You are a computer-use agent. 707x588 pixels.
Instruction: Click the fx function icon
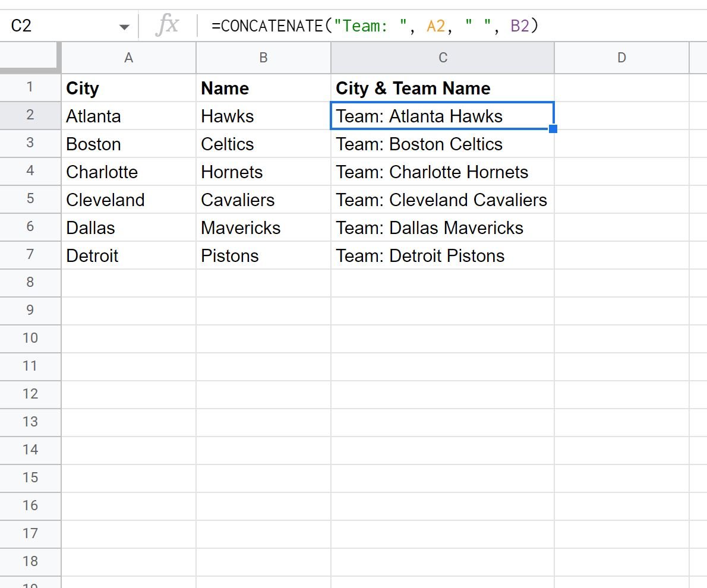(168, 26)
